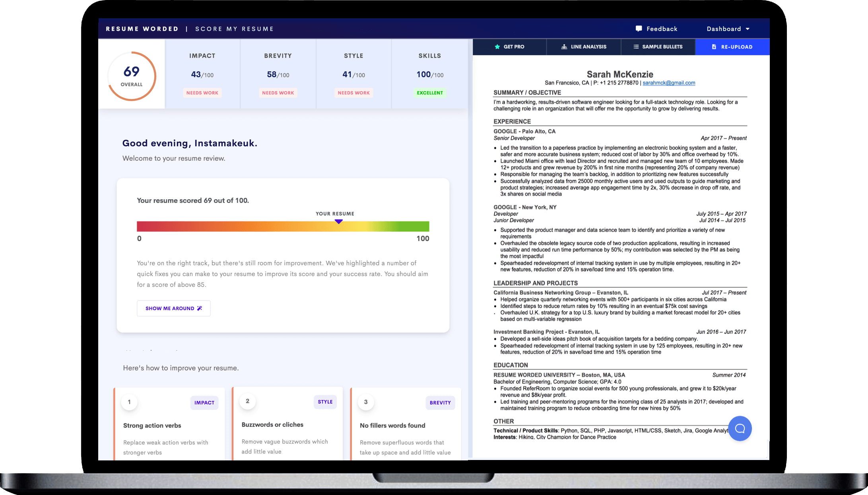Screen dimensions: 868x495
Task: Select the LINE ANALYSIS icon
Action: [563, 47]
